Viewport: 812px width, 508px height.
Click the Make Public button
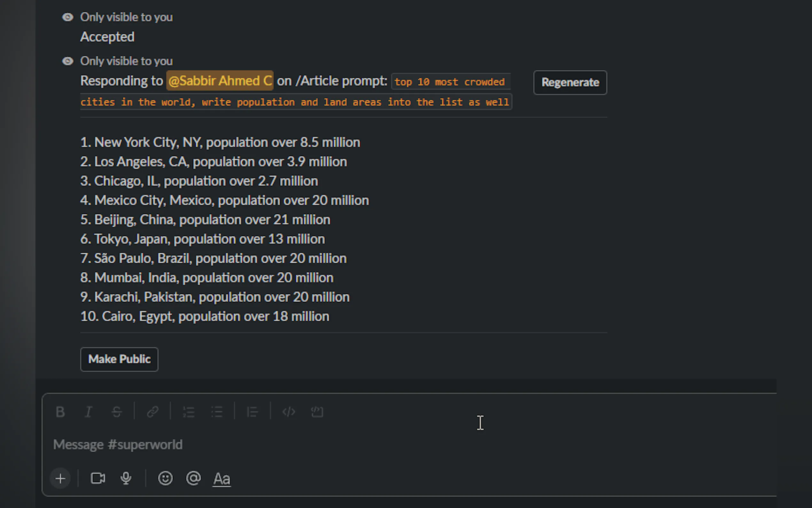(x=119, y=359)
